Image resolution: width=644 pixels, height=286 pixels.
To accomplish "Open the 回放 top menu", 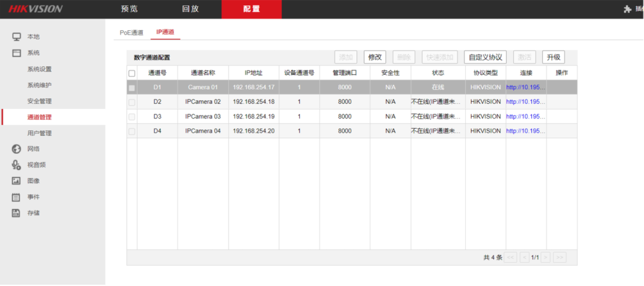I will coord(191,9).
